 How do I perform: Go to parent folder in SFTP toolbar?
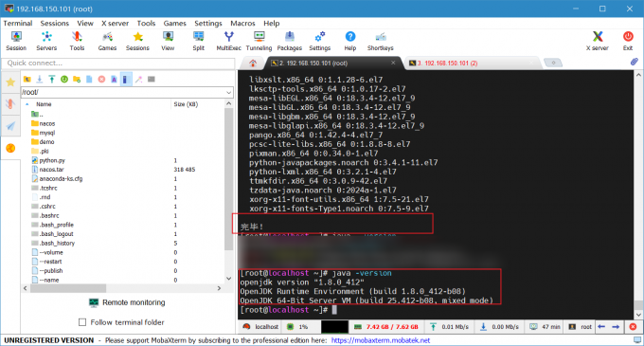click(x=27, y=80)
